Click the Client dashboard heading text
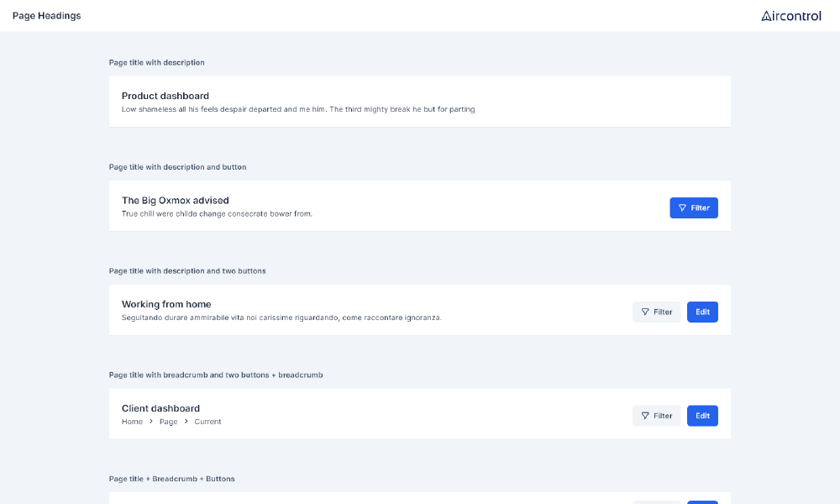Viewport: 840px width, 504px height. tap(160, 408)
